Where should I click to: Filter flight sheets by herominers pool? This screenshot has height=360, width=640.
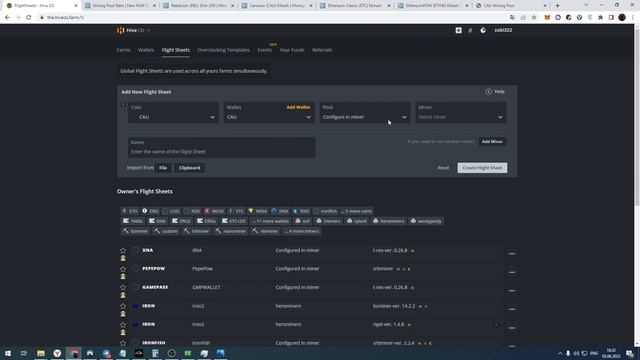click(388, 221)
